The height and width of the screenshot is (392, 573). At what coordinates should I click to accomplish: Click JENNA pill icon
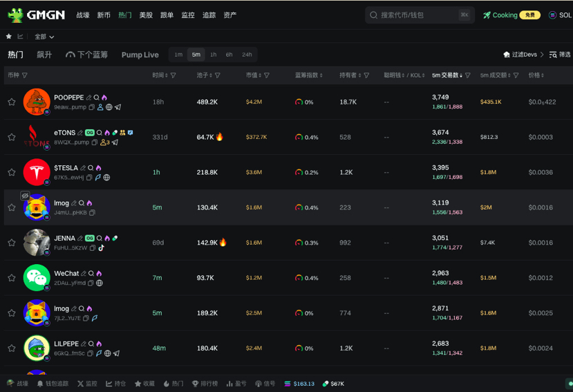(115, 238)
